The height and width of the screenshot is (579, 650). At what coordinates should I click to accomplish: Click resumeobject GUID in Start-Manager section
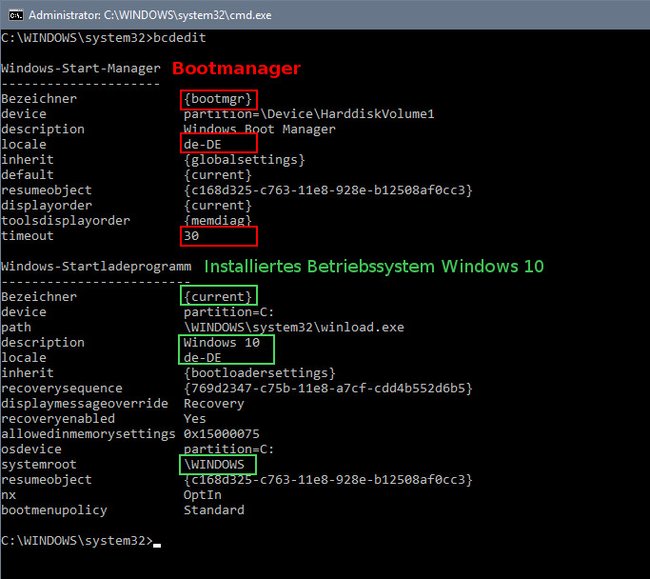(x=328, y=191)
